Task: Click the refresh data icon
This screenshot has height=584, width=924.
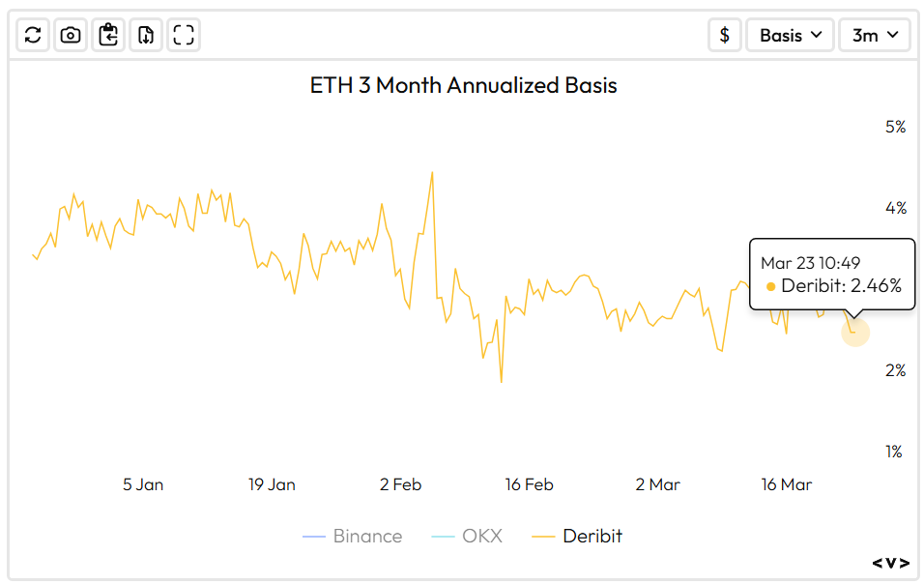Action: click(33, 35)
